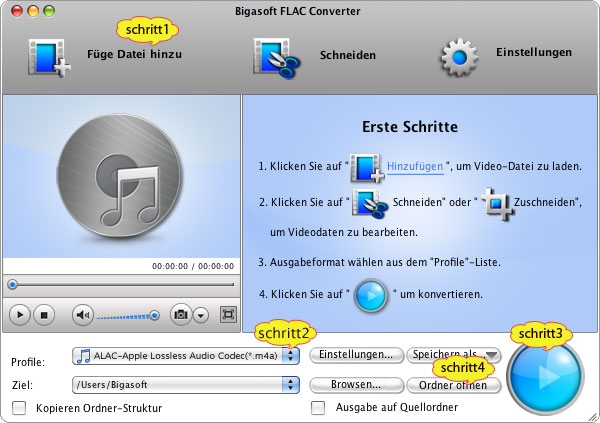600x423 pixels.
Task: Toggle full screen preview icon
Action: [228, 315]
